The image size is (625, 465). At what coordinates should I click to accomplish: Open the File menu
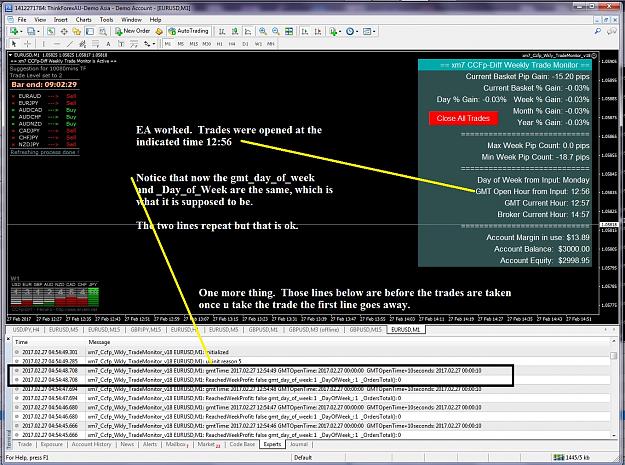coord(22,20)
